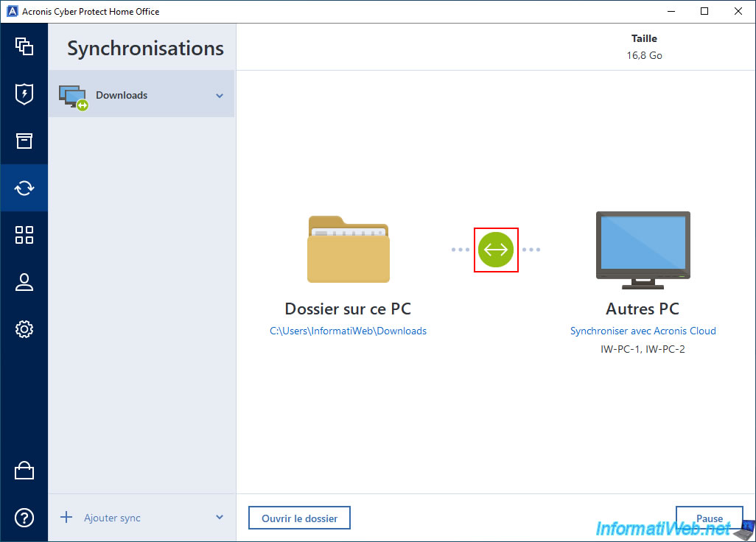The width and height of the screenshot is (756, 542).
Task: Click the monitor icon for Autres PC
Action: click(x=643, y=250)
